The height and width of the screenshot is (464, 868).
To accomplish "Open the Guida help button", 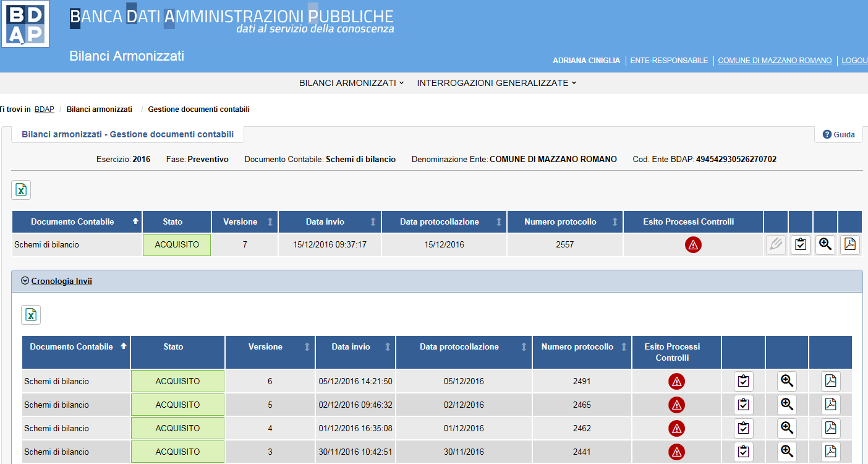I will [x=838, y=134].
